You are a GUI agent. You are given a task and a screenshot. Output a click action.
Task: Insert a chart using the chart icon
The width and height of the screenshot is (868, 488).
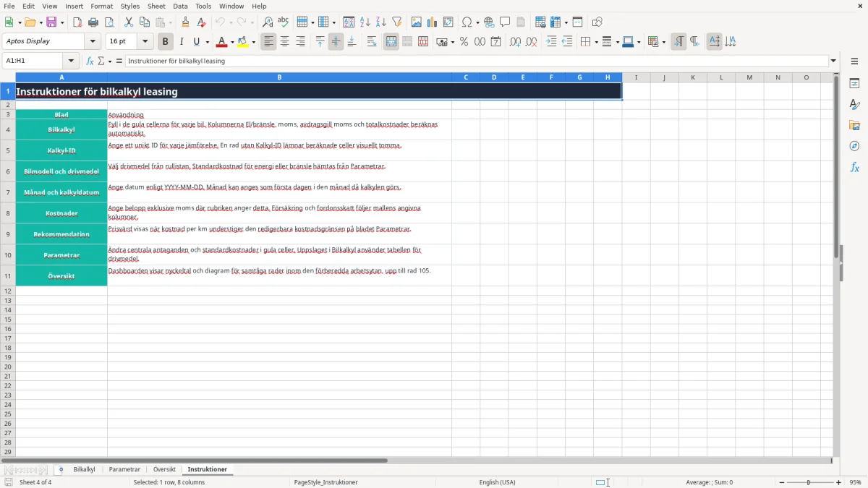433,22
